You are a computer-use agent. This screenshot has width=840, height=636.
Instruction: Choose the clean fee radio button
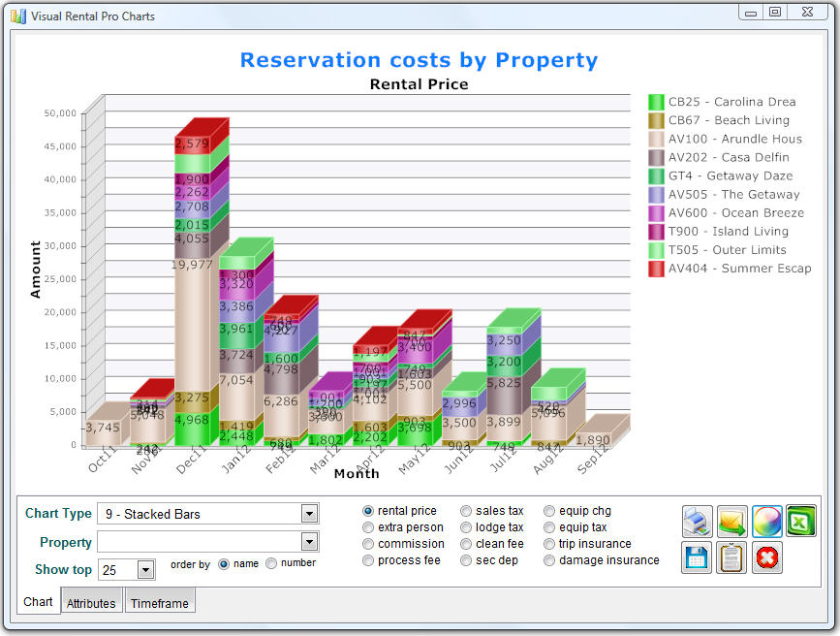click(x=466, y=544)
